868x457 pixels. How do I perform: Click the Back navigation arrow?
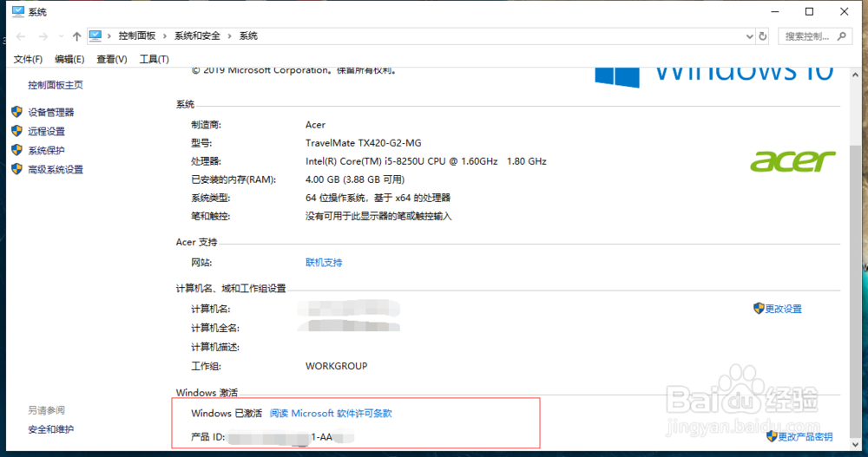tap(21, 36)
